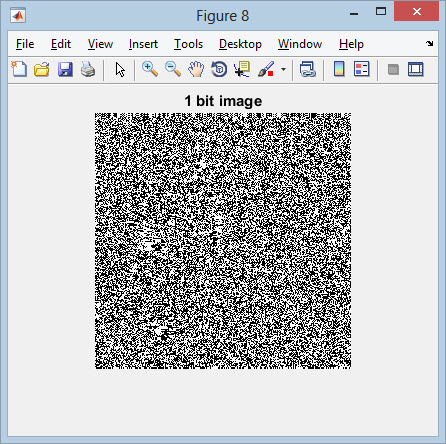The height and width of the screenshot is (444, 446).
Task: Show plot tools and dock figure
Action: (x=416, y=70)
